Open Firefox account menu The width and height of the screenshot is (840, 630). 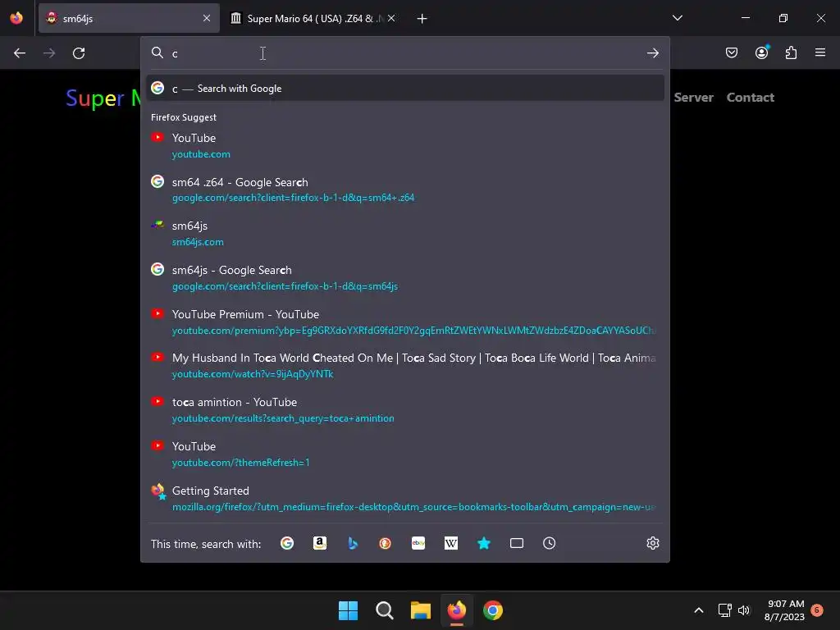pos(762,52)
